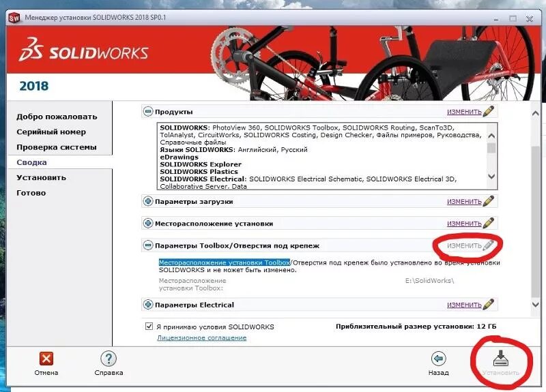The height and width of the screenshot is (392, 546).
Task: Click up arrow of products list scrollbar
Action: [x=491, y=136]
